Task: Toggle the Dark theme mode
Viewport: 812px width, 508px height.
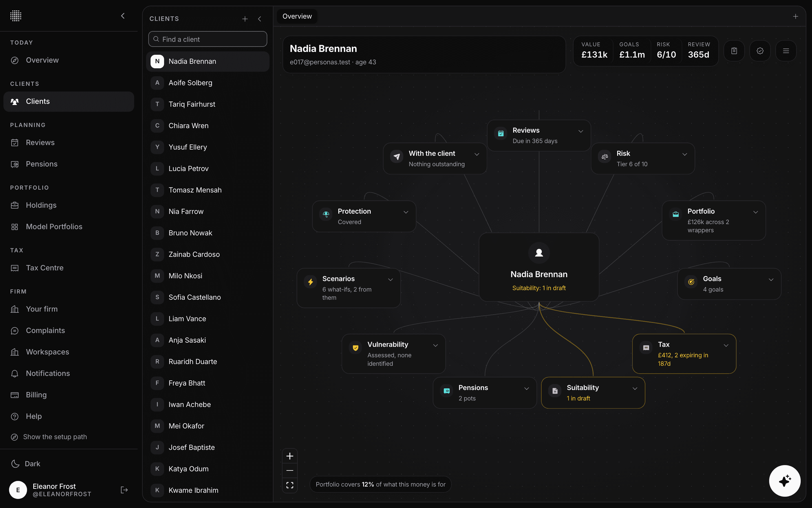Action: [x=26, y=464]
